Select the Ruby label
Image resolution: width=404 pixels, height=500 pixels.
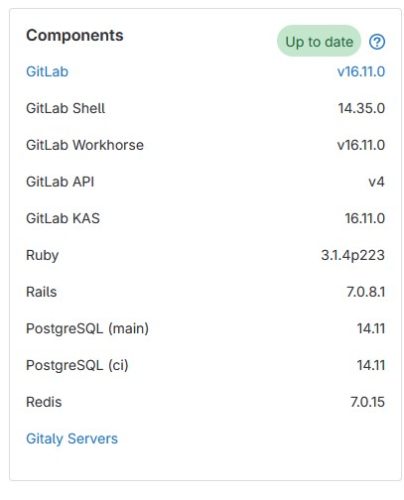click(42, 255)
